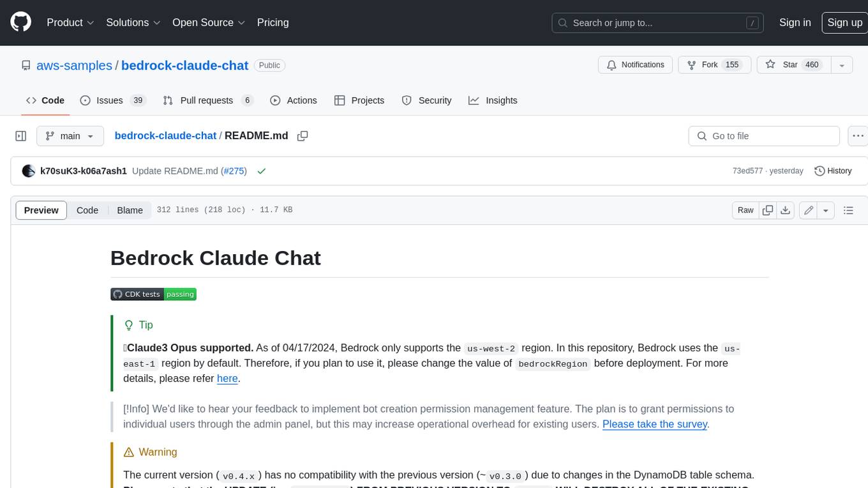Open pull request #275
Screen dimensions: 868x488
coord(234,171)
